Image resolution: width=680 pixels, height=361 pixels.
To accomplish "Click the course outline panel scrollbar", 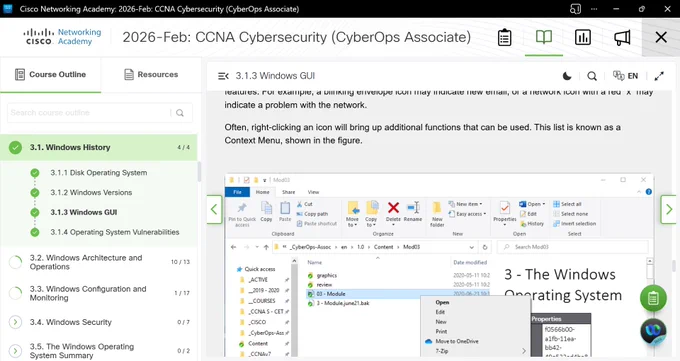I will coord(199,172).
